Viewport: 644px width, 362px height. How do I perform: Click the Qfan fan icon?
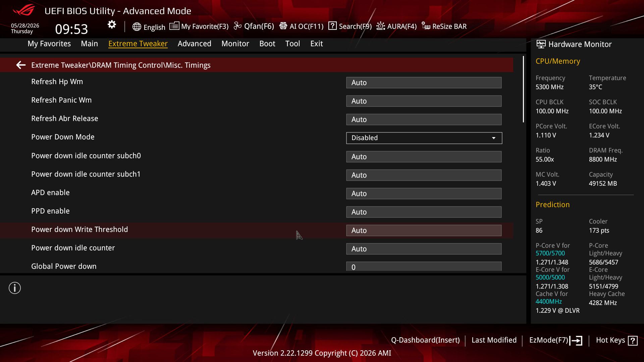(237, 26)
